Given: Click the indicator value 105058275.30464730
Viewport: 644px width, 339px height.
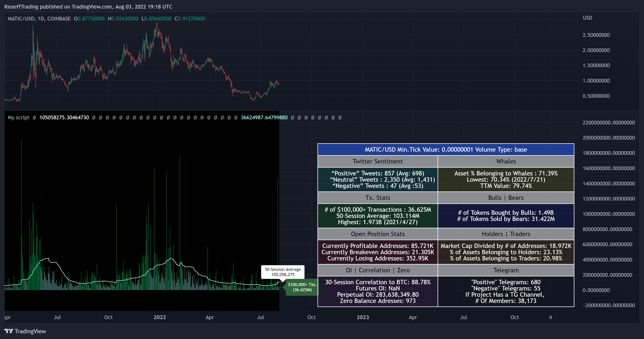Looking at the screenshot, I should (x=64, y=118).
